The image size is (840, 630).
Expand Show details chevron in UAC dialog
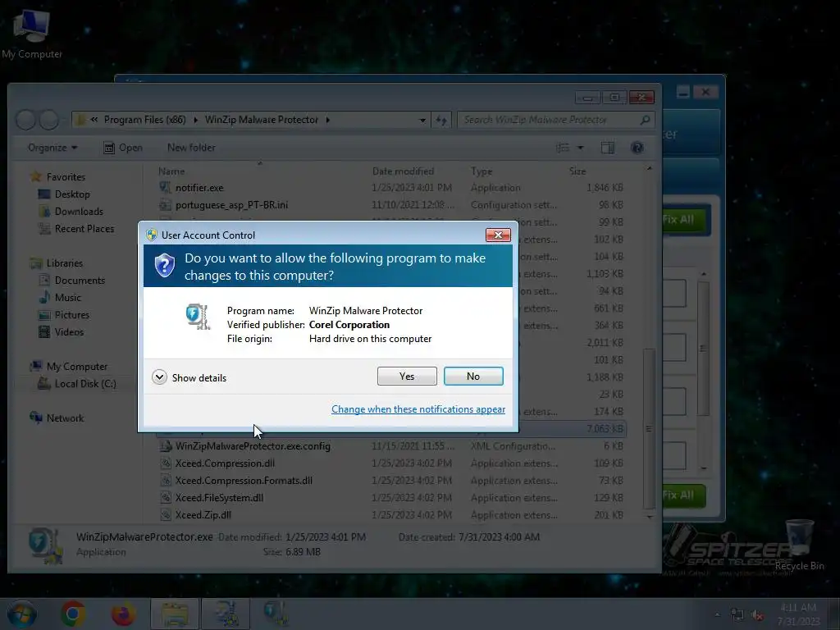tap(159, 377)
